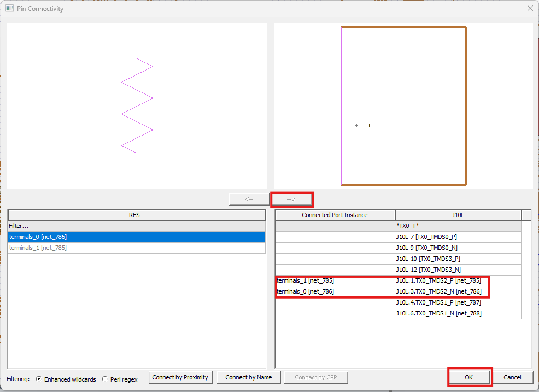
Task: Dismiss the dialog with Cancel
Action: pyautogui.click(x=513, y=377)
